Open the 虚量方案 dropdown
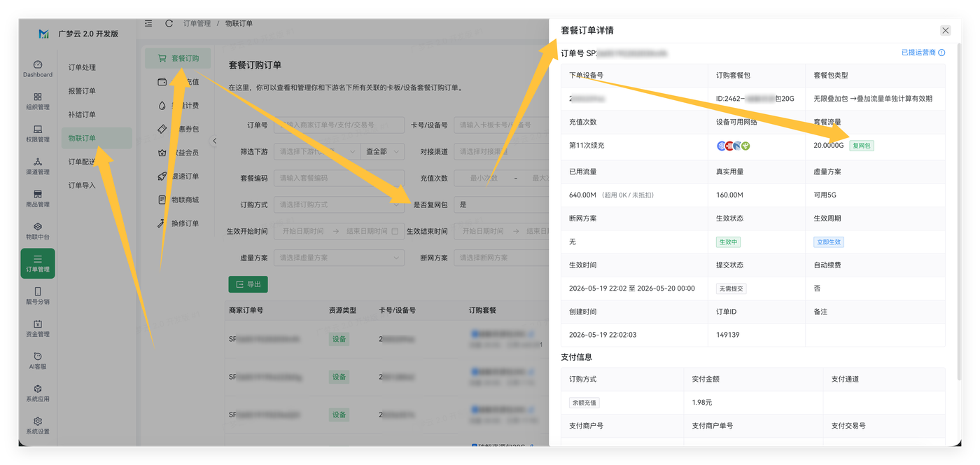Image resolution: width=980 pixels, height=465 pixels. click(339, 258)
